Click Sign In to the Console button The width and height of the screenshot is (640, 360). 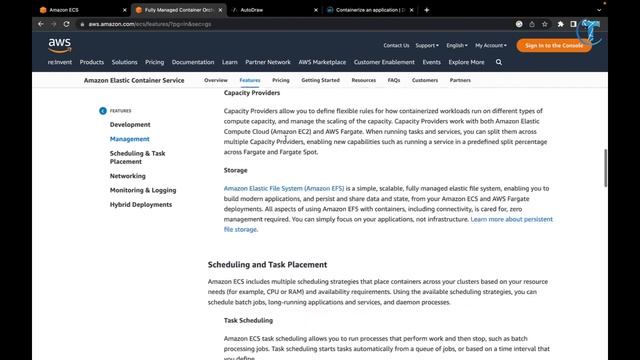(554, 45)
